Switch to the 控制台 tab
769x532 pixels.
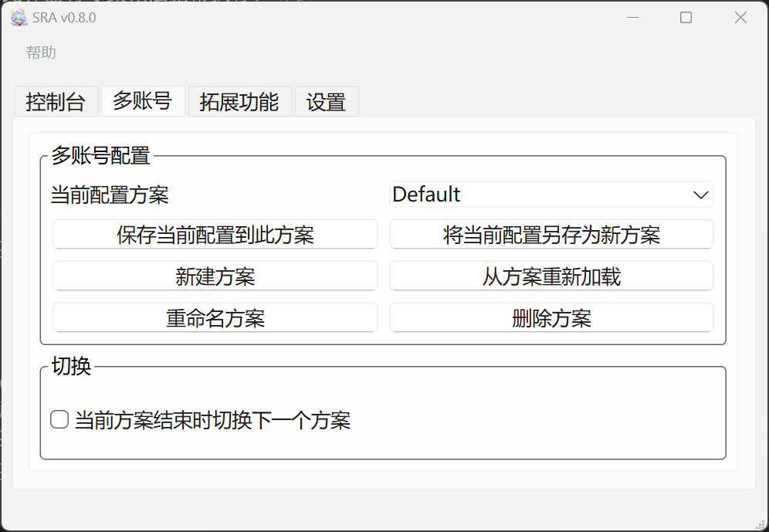[x=56, y=101]
